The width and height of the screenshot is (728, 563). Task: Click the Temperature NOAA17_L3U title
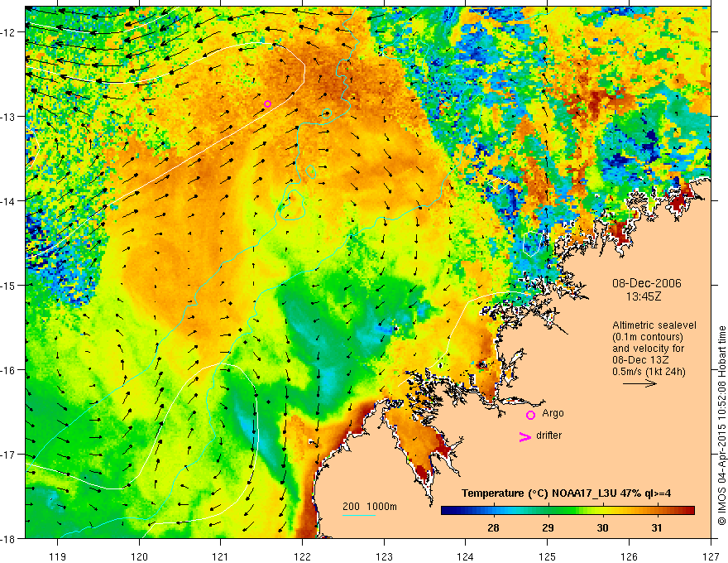pos(566,493)
